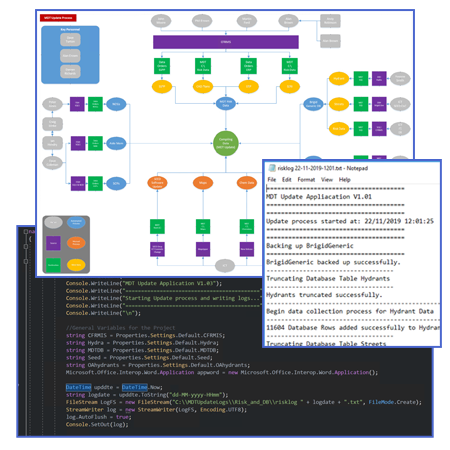Image resolution: width=450 pixels, height=450 pixels.
Task: Click 'BrigidGeneric backed up successfully.' line
Action: click(x=333, y=262)
